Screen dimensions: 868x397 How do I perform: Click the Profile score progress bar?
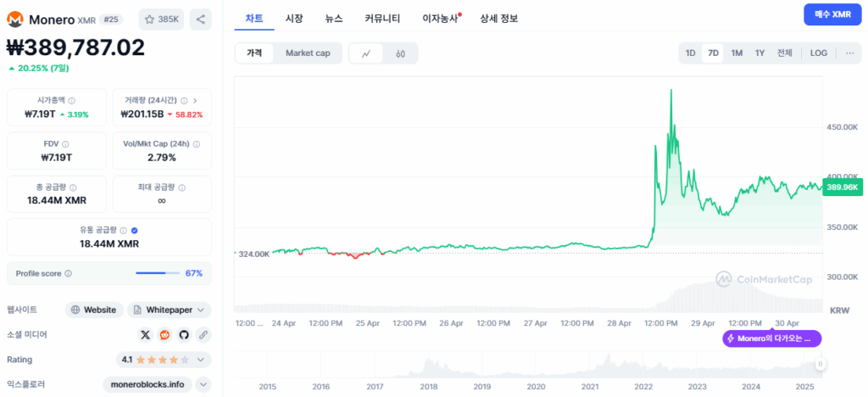(x=158, y=273)
